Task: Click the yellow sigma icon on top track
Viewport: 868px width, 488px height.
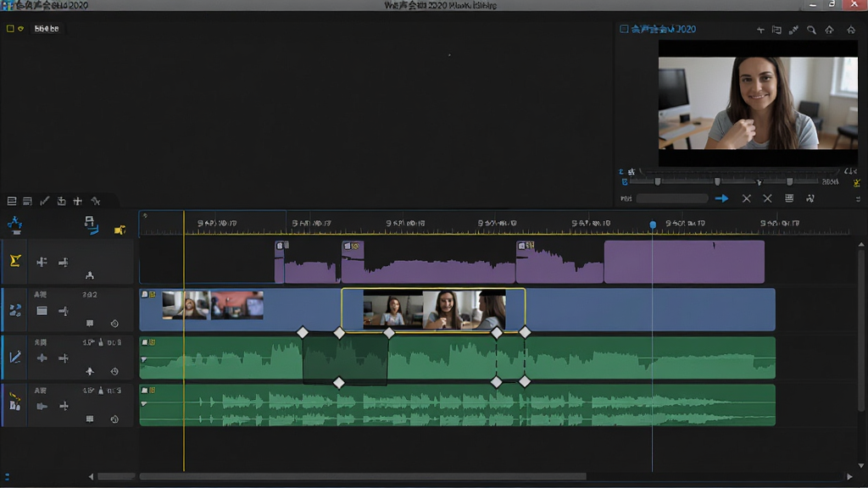Action: (15, 261)
